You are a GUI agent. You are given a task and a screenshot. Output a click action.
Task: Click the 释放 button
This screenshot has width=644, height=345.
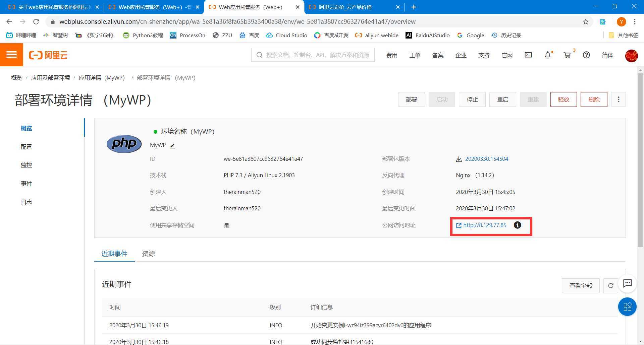pos(563,99)
